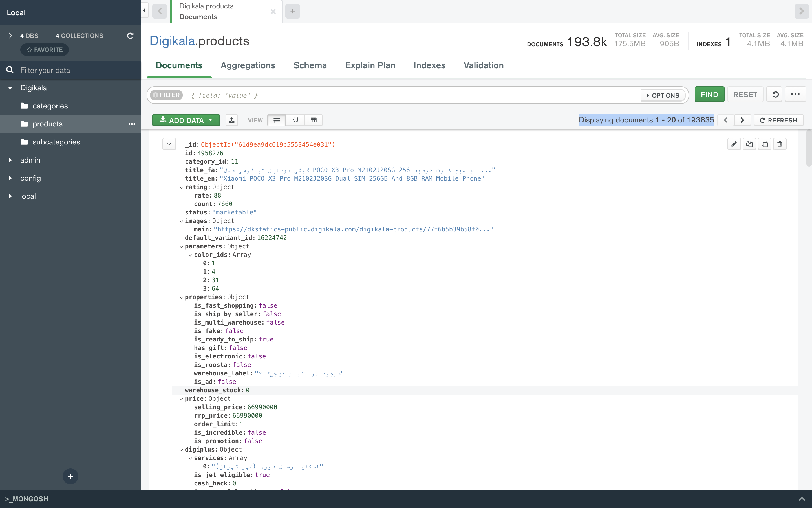Refresh the databases list in sidebar

pyautogui.click(x=130, y=36)
